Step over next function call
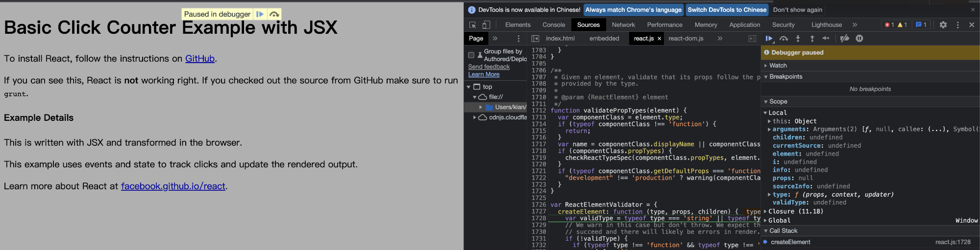Image resolution: width=980 pixels, height=250 pixels. click(784, 39)
